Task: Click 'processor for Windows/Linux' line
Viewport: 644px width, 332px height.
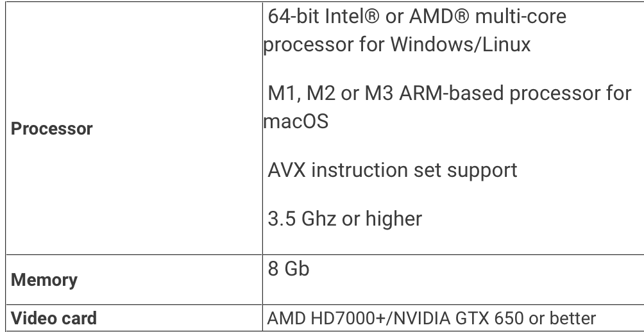Action: [397, 44]
